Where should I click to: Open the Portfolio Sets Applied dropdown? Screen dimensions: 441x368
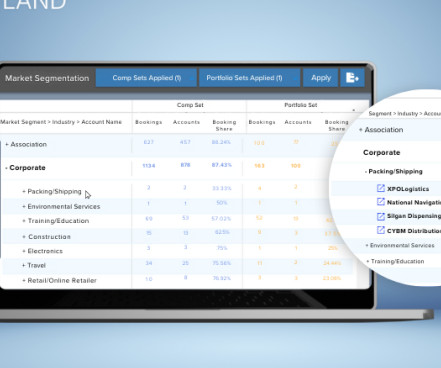pyautogui.click(x=250, y=78)
